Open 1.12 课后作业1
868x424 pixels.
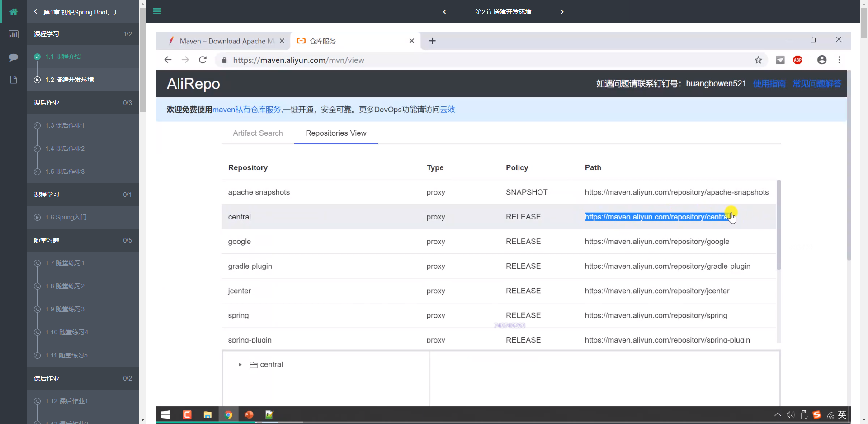[83, 401]
